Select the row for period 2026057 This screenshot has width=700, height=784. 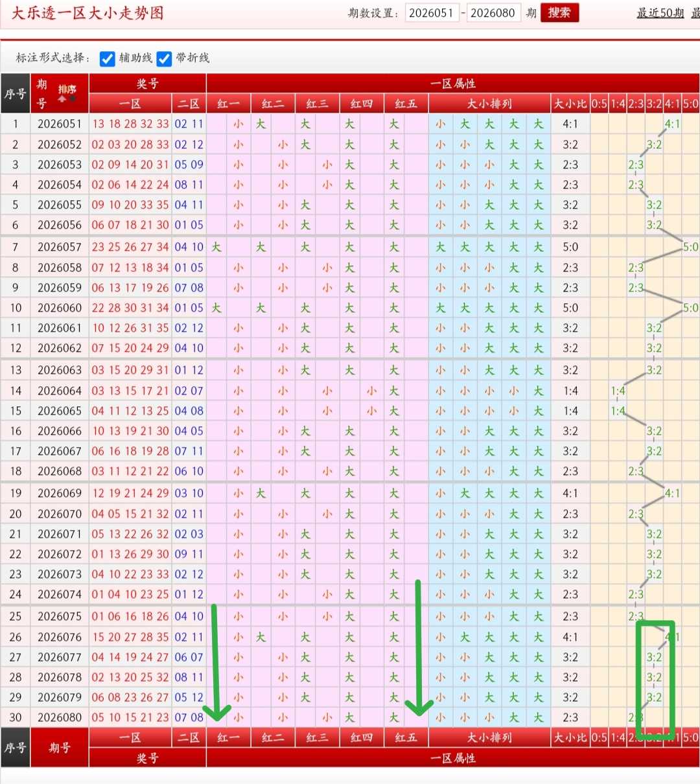coord(350,247)
